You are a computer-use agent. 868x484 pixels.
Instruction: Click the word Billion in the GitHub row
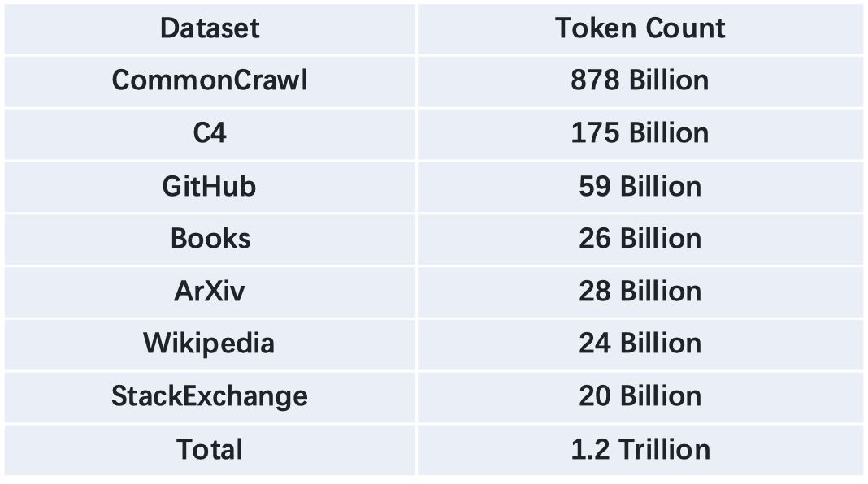point(661,187)
